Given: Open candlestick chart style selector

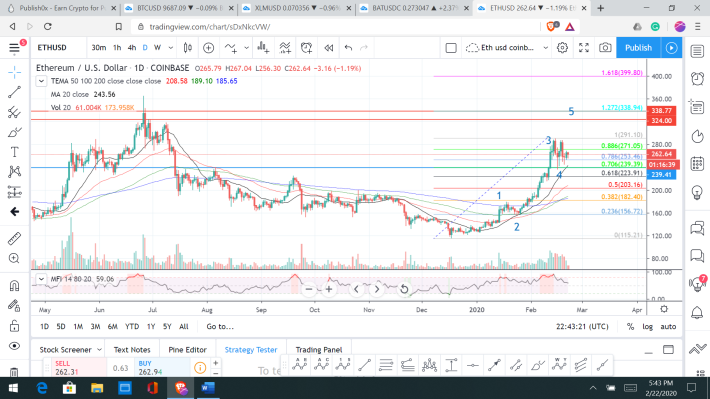Looking at the screenshot, I should 187,48.
